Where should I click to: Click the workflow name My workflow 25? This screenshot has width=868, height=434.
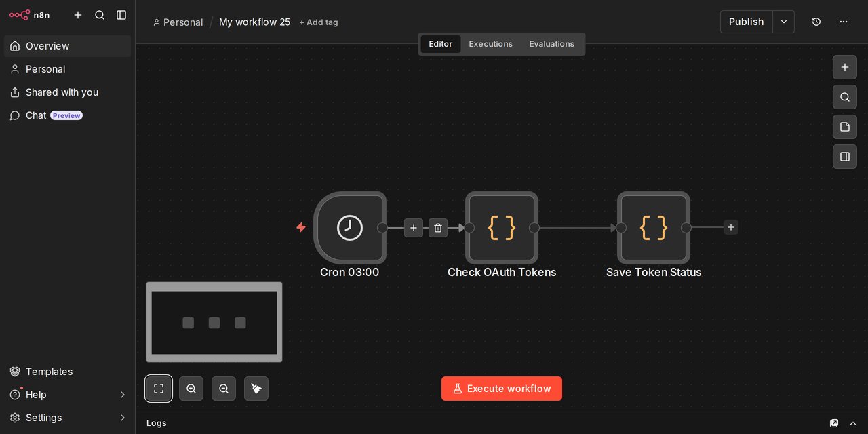coord(254,22)
